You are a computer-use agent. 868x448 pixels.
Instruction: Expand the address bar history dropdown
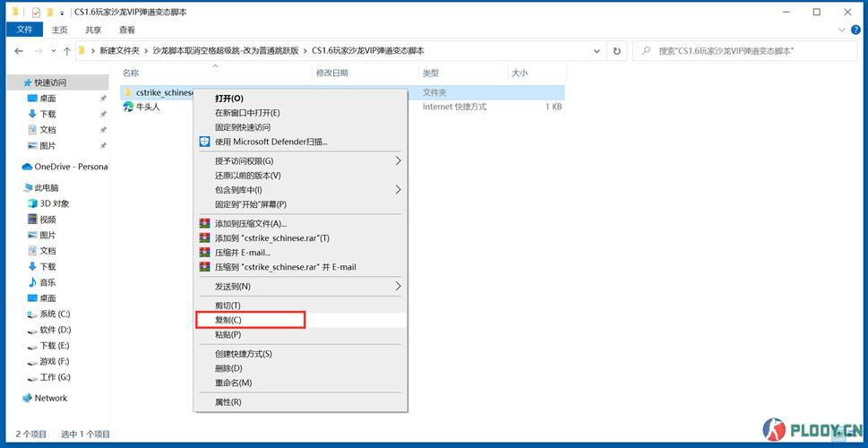click(x=597, y=51)
